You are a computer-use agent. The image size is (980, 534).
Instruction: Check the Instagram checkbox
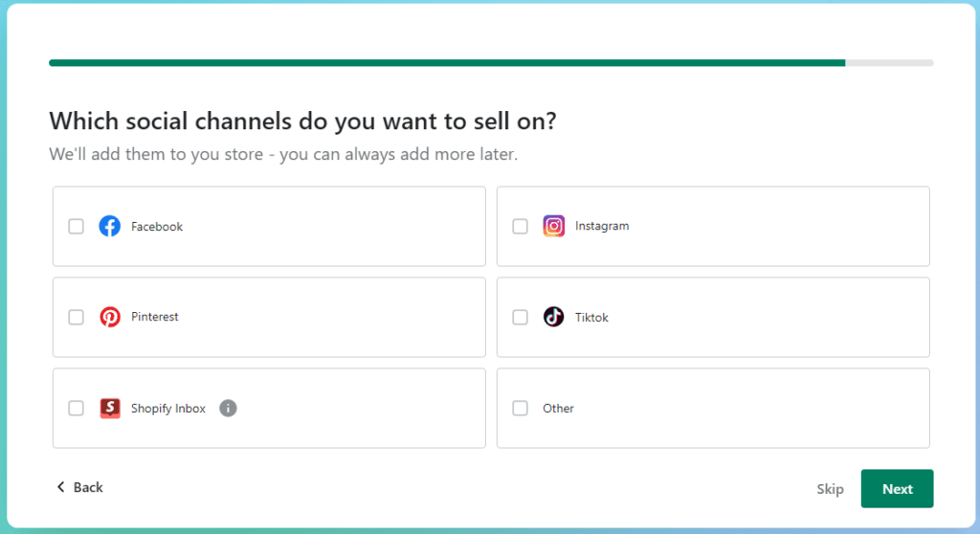tap(520, 227)
